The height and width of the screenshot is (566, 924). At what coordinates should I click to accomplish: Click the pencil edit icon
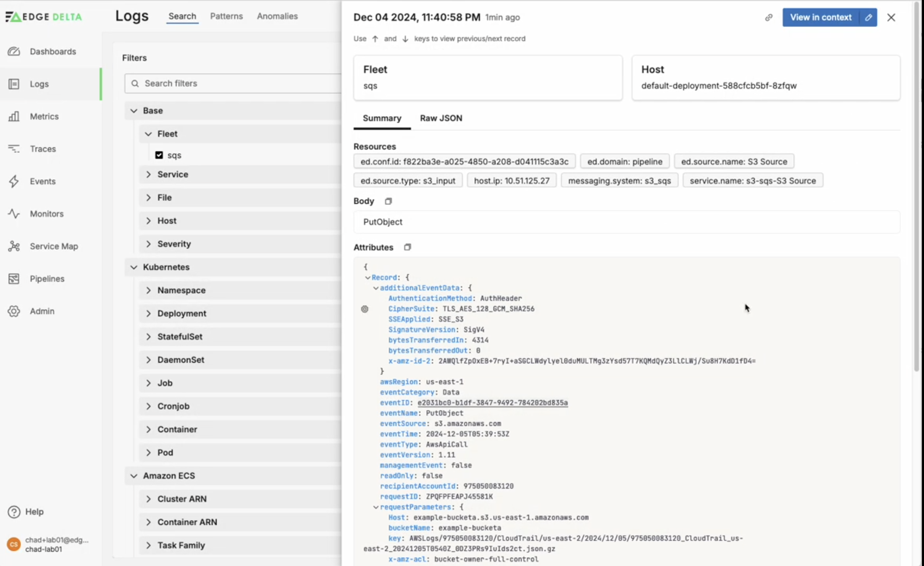click(x=868, y=18)
